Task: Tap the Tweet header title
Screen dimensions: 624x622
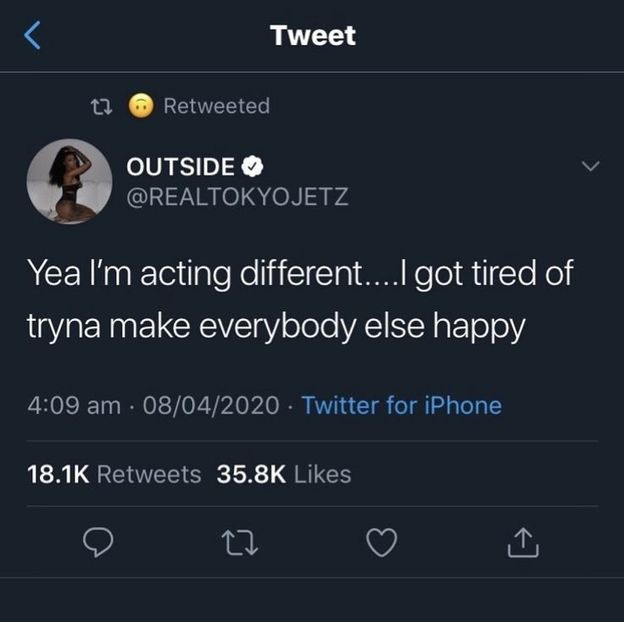Action: pos(312,37)
